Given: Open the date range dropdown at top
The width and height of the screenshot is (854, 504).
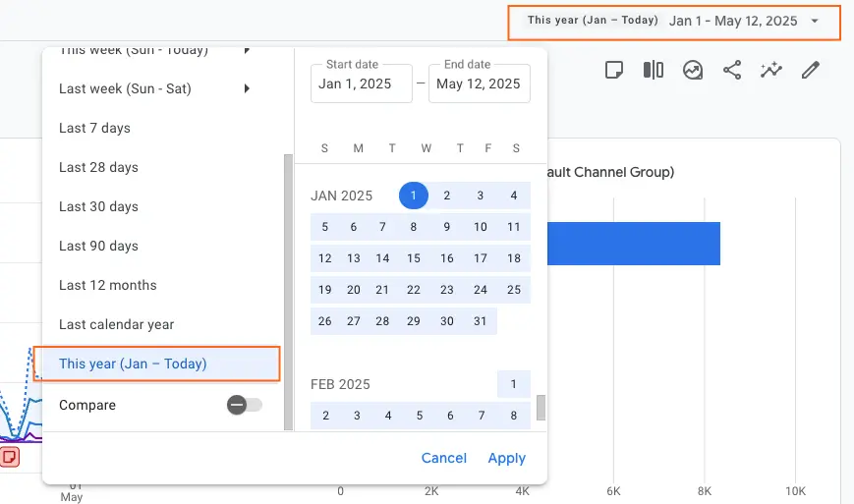Looking at the screenshot, I should point(674,22).
